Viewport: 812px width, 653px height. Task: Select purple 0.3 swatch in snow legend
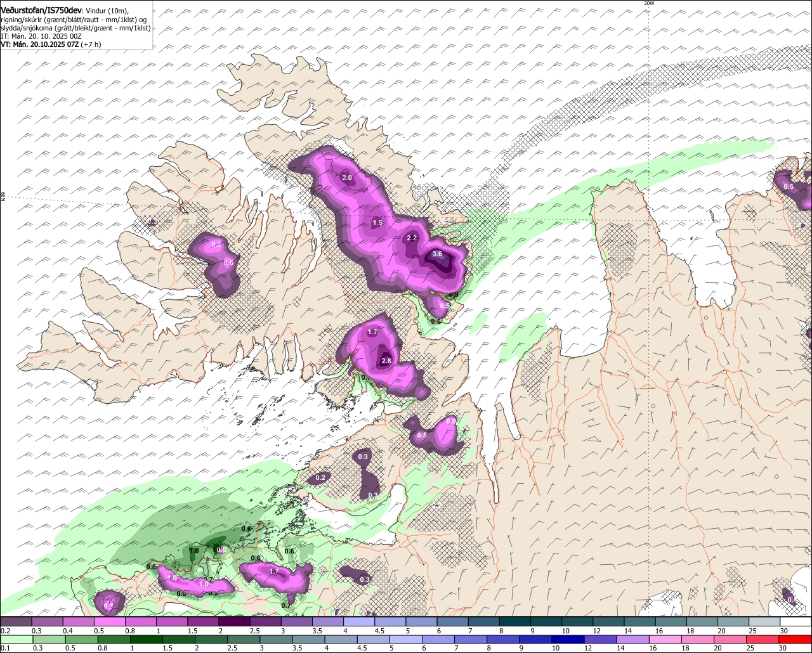point(47,621)
